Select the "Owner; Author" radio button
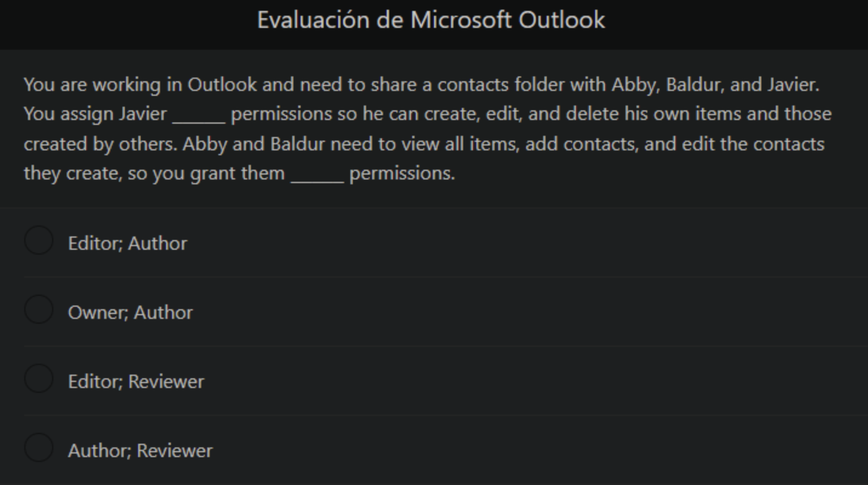Image resolution: width=868 pixels, height=485 pixels. (38, 310)
